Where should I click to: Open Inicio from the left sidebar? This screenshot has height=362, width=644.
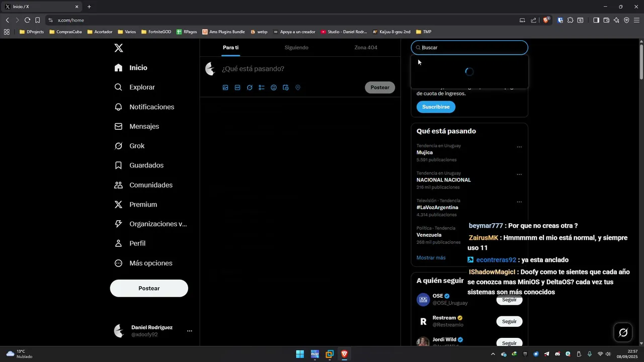coord(131,68)
